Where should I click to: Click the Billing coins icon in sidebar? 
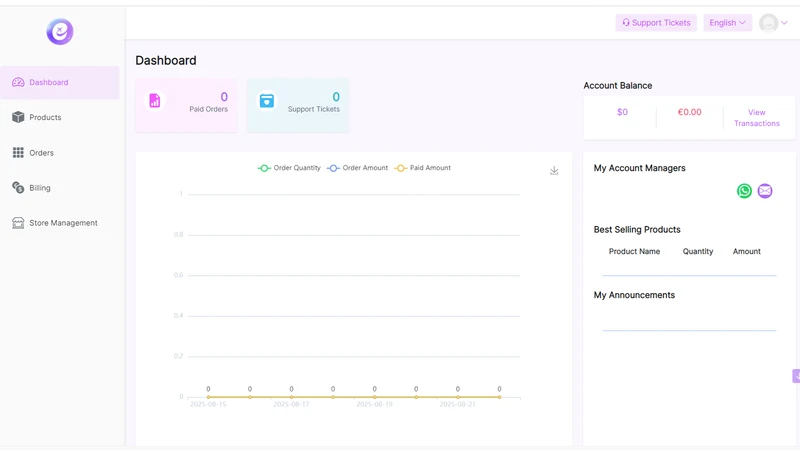pyautogui.click(x=18, y=188)
